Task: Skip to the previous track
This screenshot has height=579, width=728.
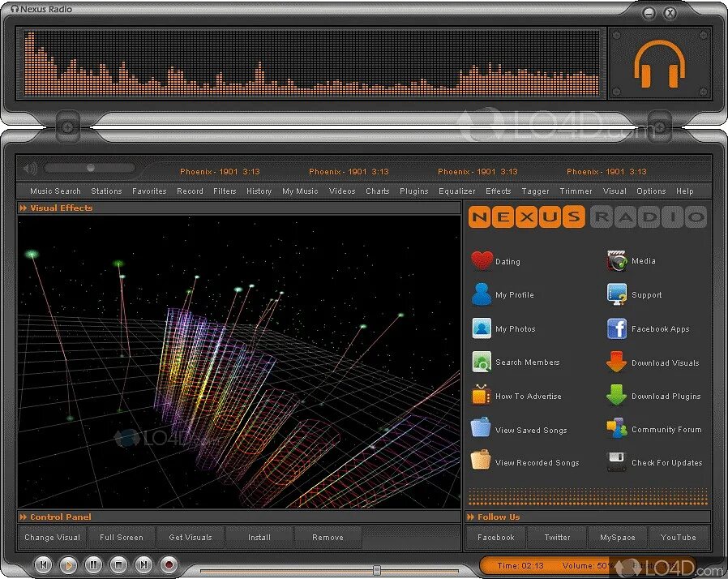Action: [x=43, y=564]
